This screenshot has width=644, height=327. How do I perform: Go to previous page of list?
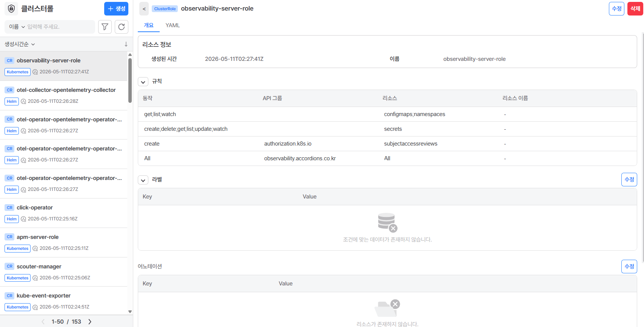[43, 322]
